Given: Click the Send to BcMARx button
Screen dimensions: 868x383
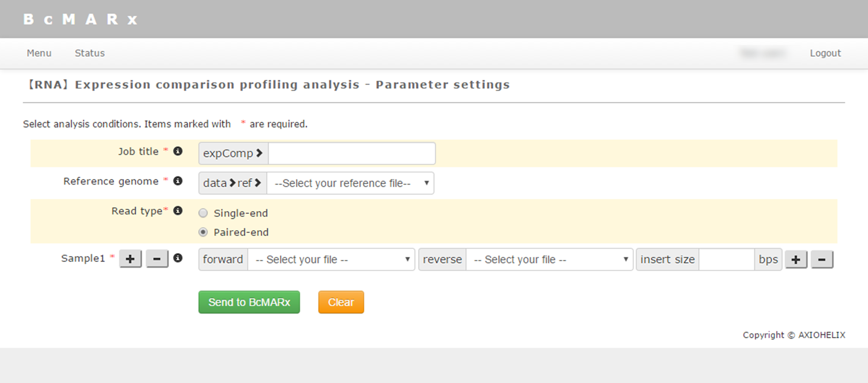Looking at the screenshot, I should (x=249, y=302).
